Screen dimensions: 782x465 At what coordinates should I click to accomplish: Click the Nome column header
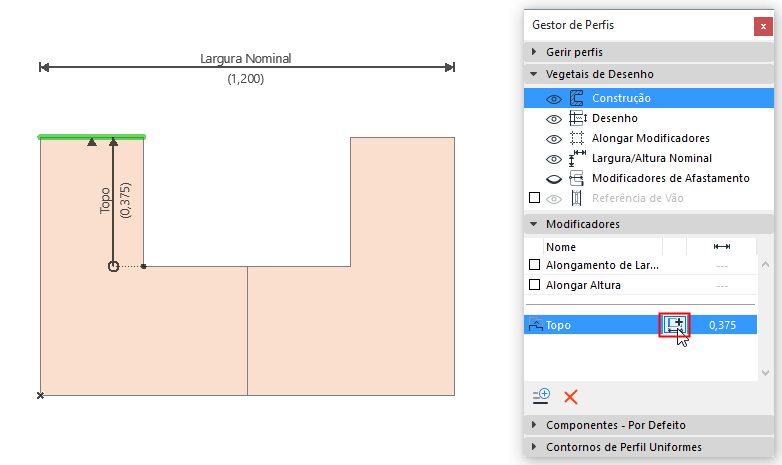click(561, 247)
